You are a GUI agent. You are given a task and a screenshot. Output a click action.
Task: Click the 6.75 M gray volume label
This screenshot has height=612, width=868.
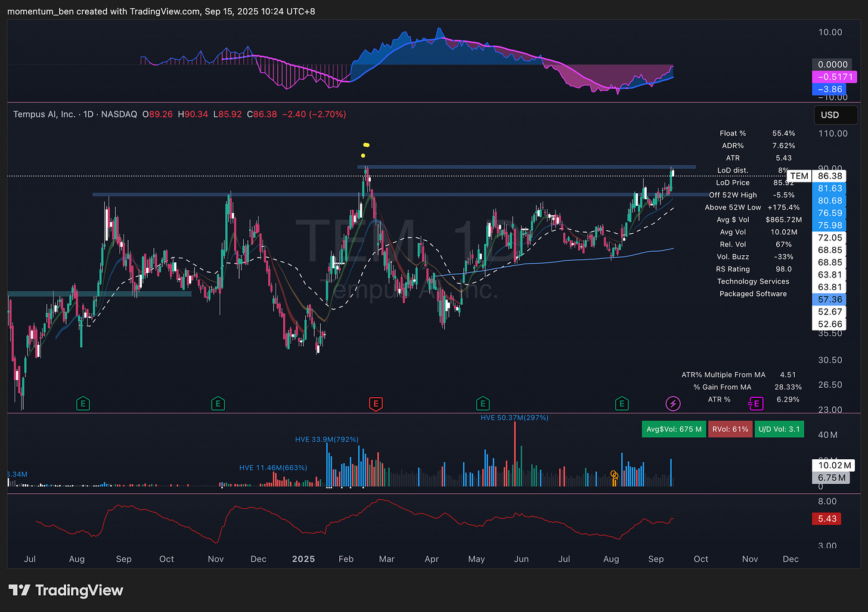[x=831, y=478]
